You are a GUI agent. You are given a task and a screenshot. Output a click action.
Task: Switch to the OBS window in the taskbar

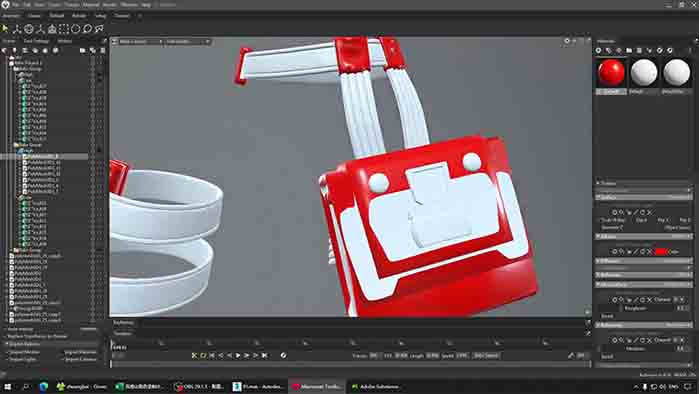[x=199, y=386]
